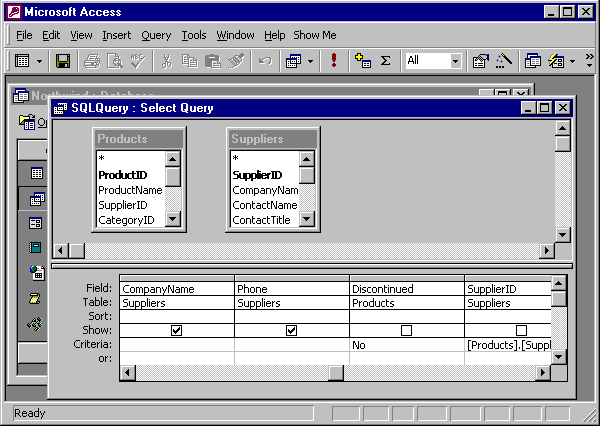
Task: Select Reports object in database window
Action: click(35, 248)
